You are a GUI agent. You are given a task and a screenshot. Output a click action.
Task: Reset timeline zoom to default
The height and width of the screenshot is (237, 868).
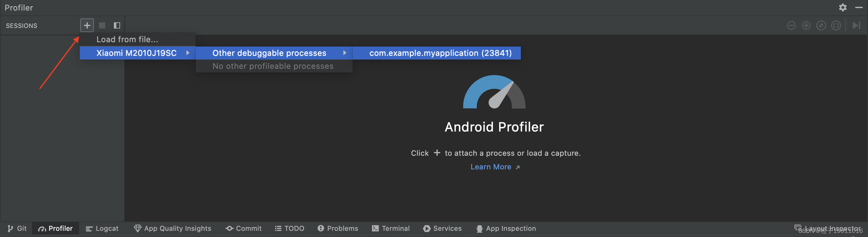tap(821, 25)
